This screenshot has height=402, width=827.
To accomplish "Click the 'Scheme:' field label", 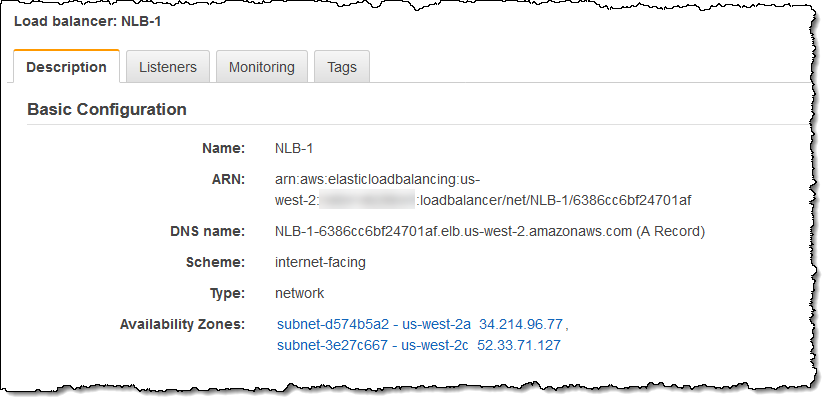I will point(216,262).
